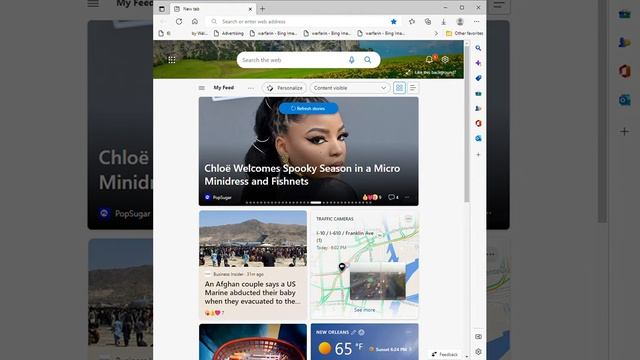Open more options on the Traffic Cameras card
The image size is (640, 360).
pyautogui.click(x=409, y=219)
